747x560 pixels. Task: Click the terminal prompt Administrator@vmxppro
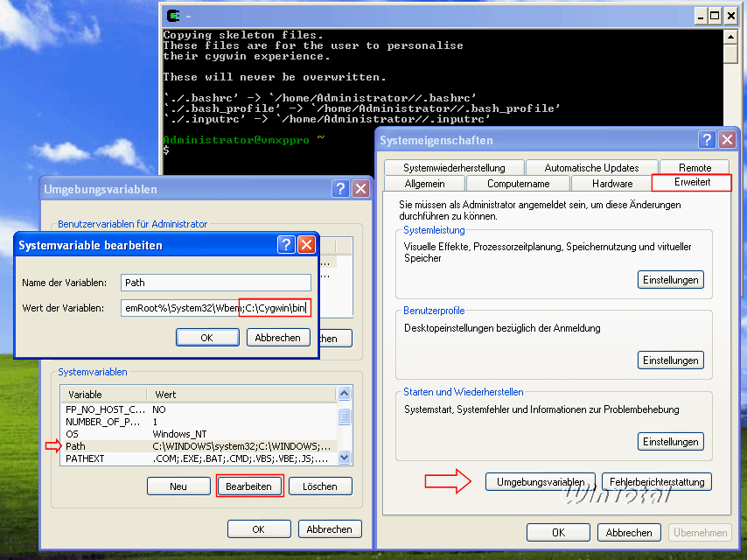(236, 140)
